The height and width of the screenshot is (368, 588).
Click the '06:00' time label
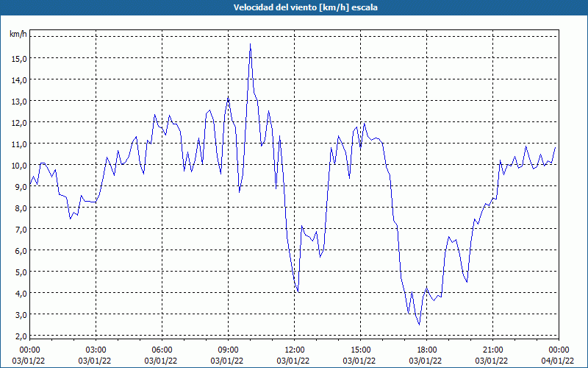point(162,350)
